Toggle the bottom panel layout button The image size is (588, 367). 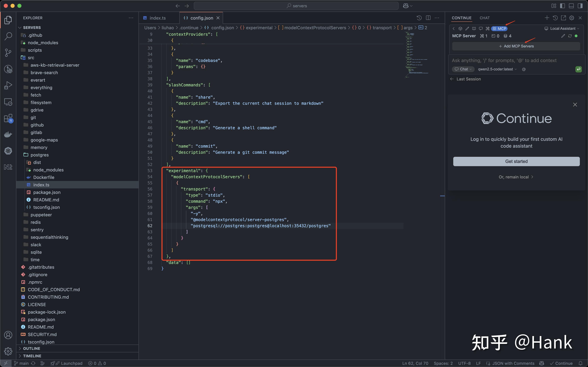pos(571,6)
